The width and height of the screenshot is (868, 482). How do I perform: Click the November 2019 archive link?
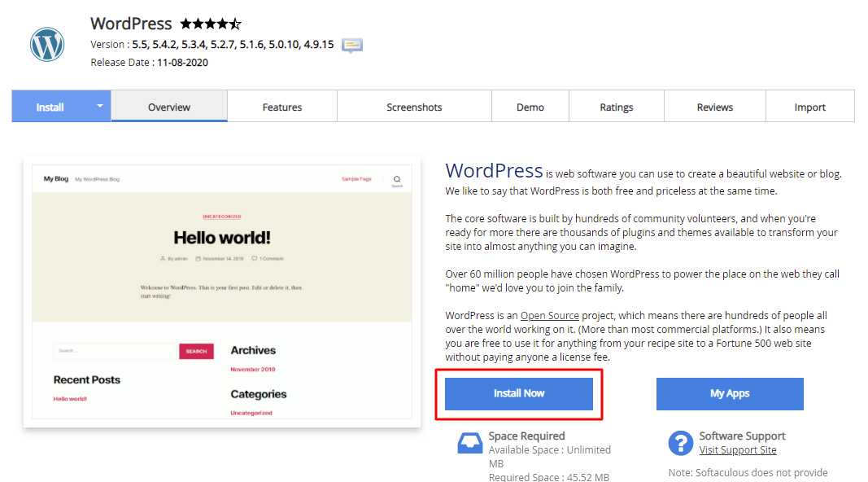(x=253, y=369)
